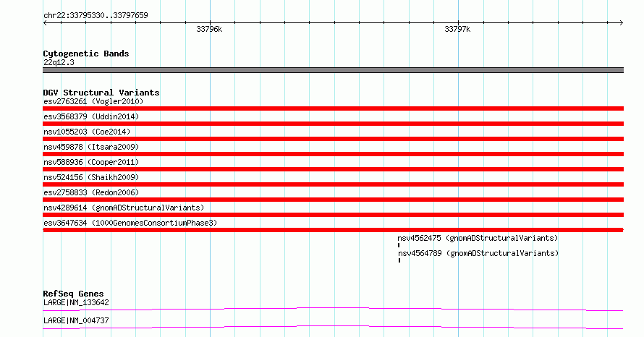The height and width of the screenshot is (337, 644).
Task: Click the 33797k ruler position label
Action: [x=457, y=29]
